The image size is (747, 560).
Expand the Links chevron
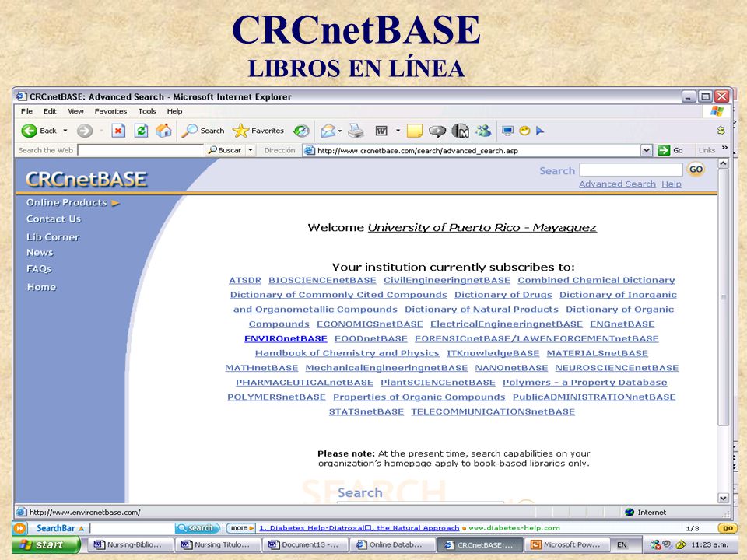(x=725, y=148)
